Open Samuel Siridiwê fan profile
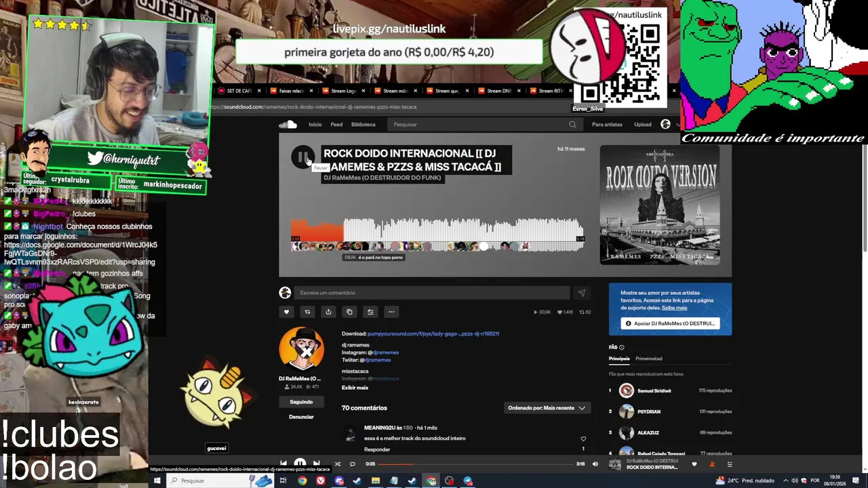The image size is (868, 488). click(654, 390)
